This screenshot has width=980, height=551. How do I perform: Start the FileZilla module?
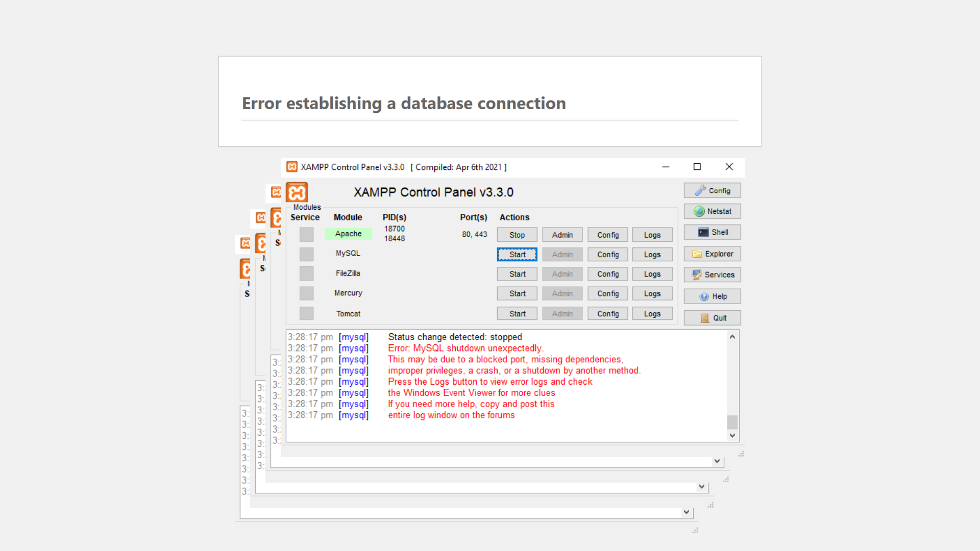[517, 273]
